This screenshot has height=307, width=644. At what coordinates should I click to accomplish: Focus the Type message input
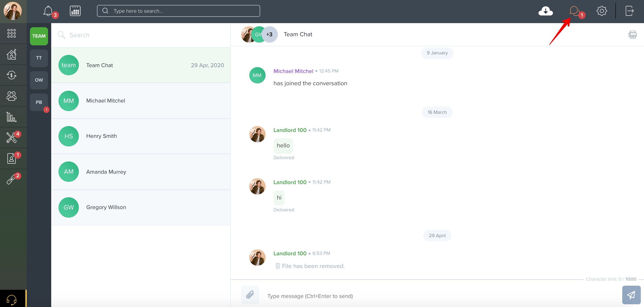coord(440,296)
